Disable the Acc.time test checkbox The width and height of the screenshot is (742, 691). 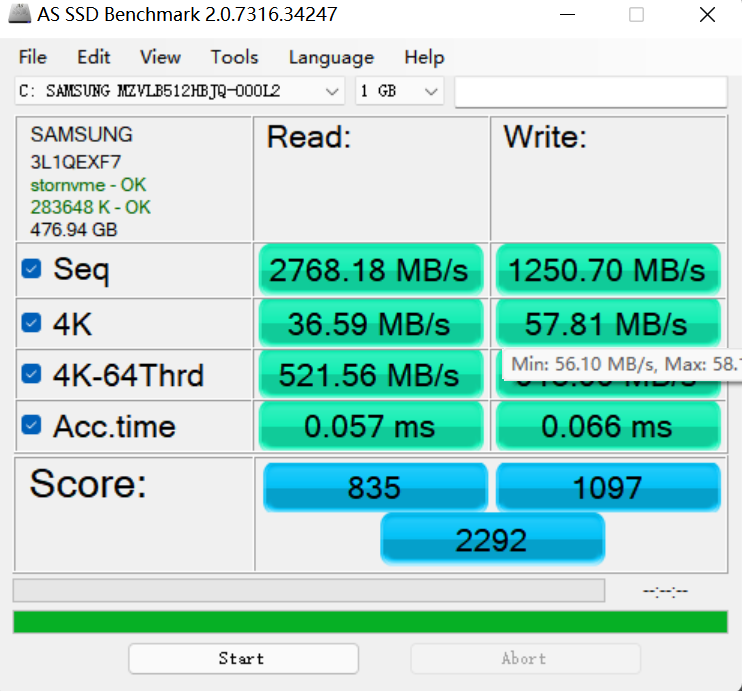pyautogui.click(x=31, y=425)
